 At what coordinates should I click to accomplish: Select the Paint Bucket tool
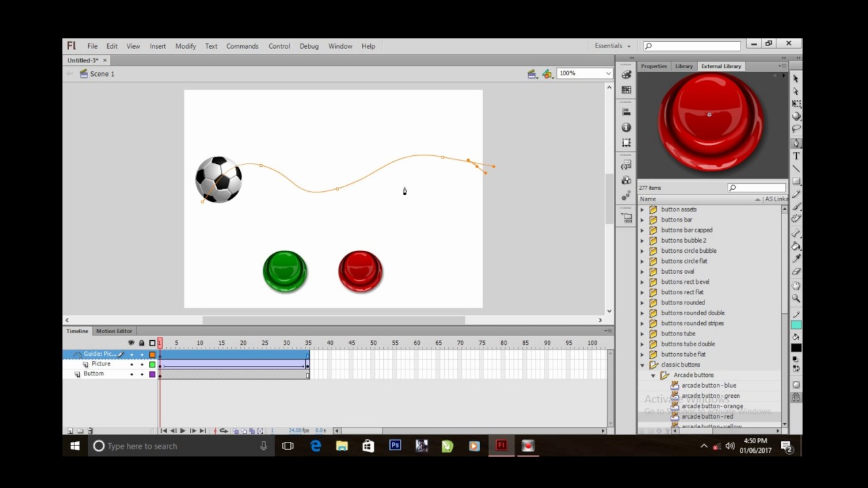796,246
